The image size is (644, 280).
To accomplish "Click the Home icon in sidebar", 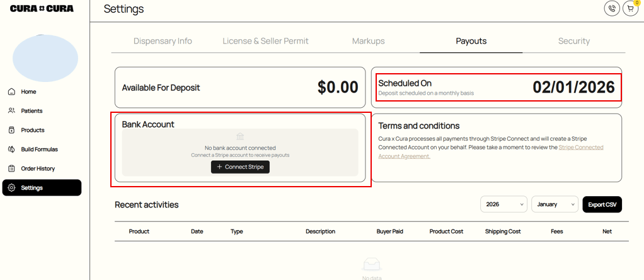I will click(11, 91).
